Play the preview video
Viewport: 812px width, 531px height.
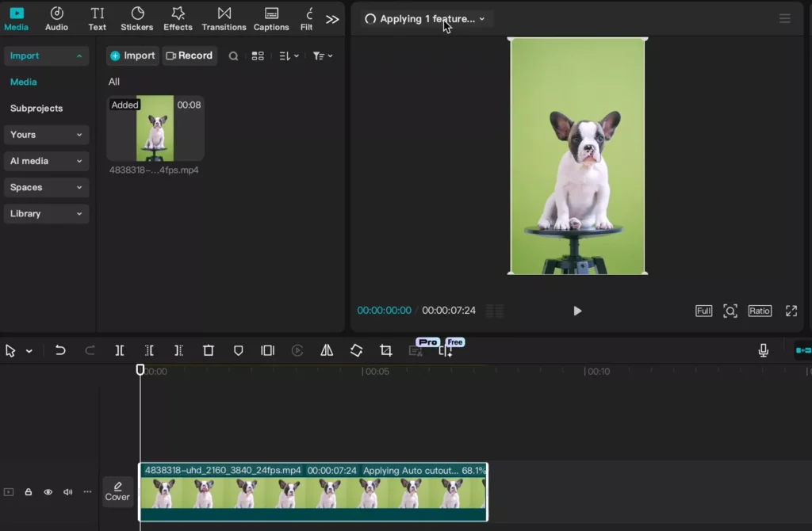[577, 311]
